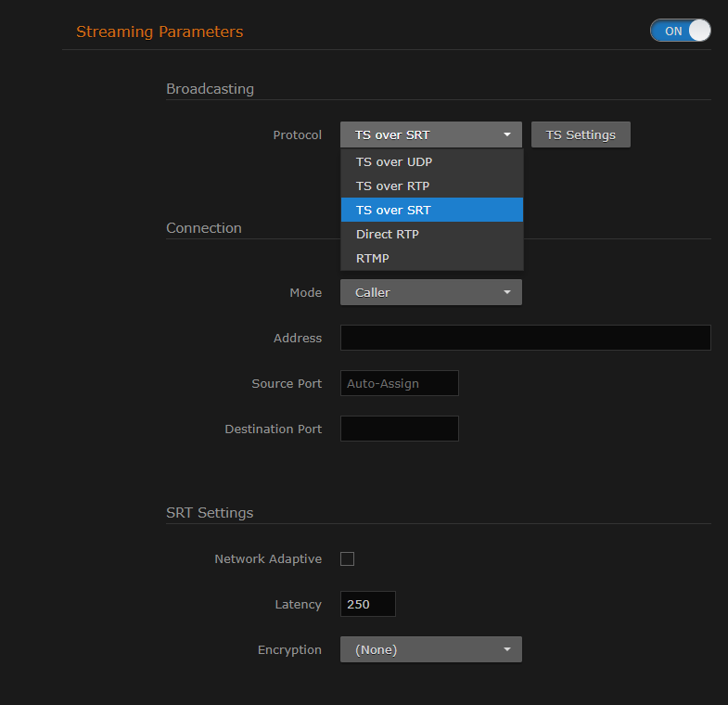Click the Streaming Parameters heading
Screen dimensions: 728x705
tap(160, 32)
